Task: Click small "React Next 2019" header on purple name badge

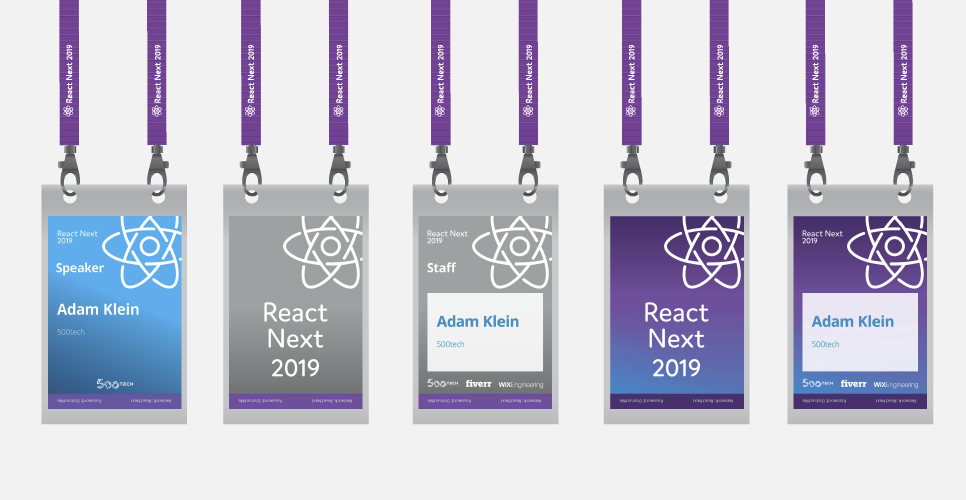Action: pos(822,237)
